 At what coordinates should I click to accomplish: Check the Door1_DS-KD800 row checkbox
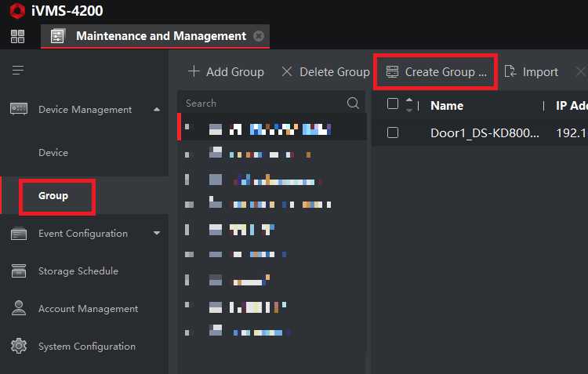tap(393, 133)
